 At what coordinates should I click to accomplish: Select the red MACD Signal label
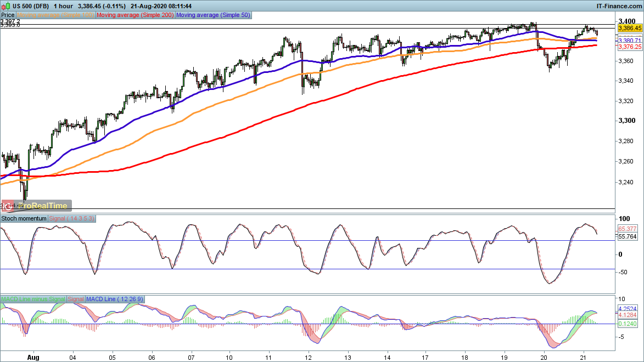[76, 299]
